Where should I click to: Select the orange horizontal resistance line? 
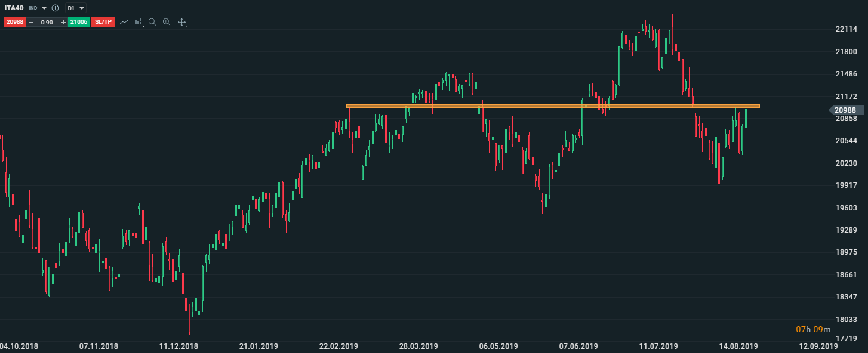tap(537, 106)
